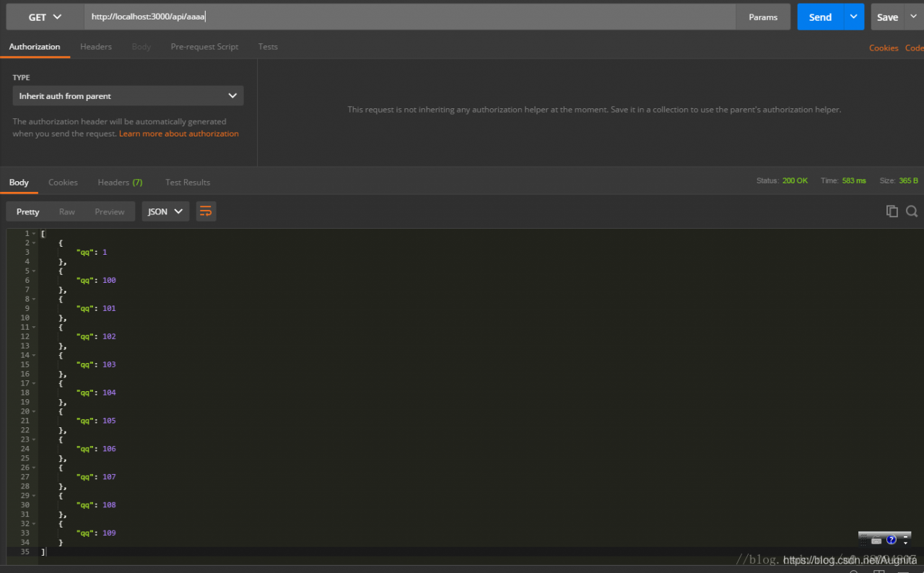
Task: Click the 365 B response size value
Action: [x=908, y=180]
